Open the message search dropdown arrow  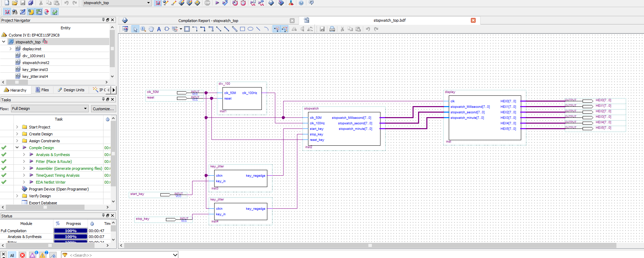click(x=175, y=255)
